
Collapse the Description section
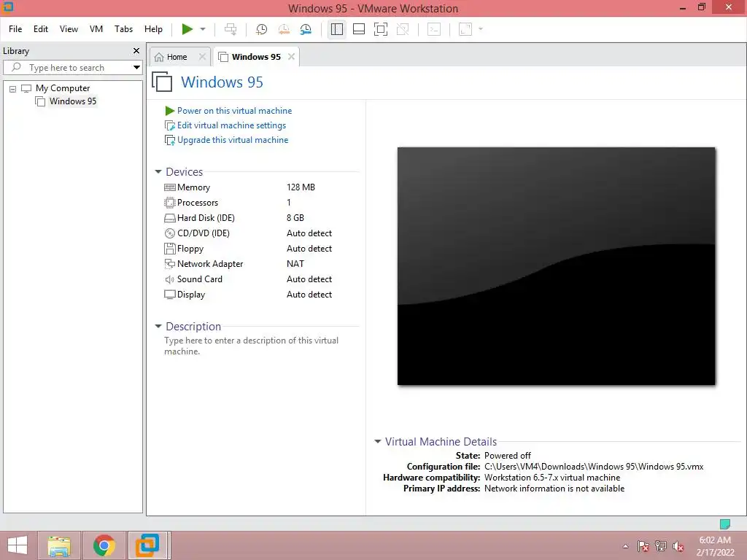click(158, 326)
